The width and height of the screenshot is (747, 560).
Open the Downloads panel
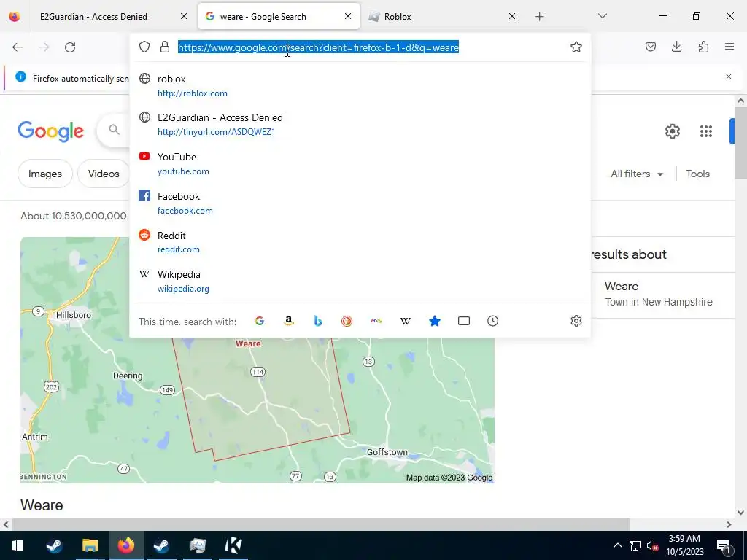coord(676,47)
